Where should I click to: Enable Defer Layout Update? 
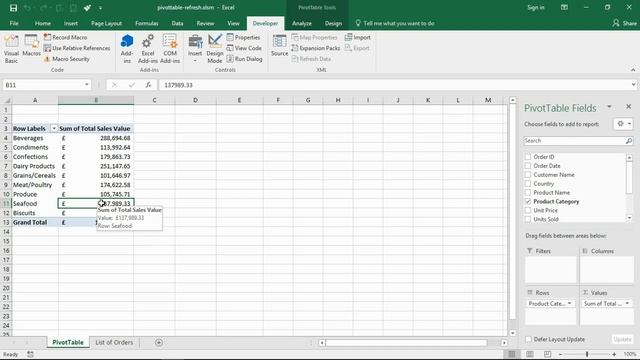[529, 339]
